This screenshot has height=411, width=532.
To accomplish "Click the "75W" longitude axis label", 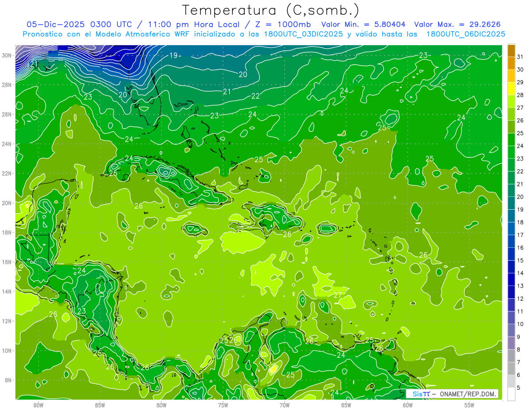I will pyautogui.click(x=223, y=405).
